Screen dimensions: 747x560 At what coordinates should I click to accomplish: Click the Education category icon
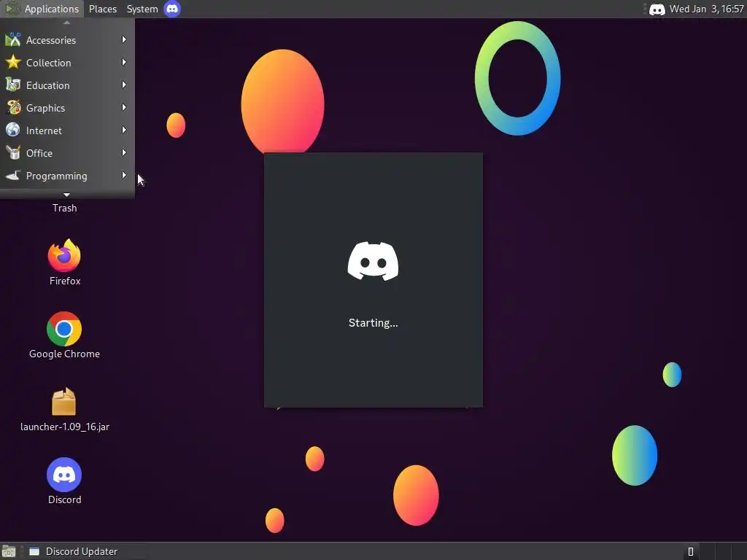13,85
